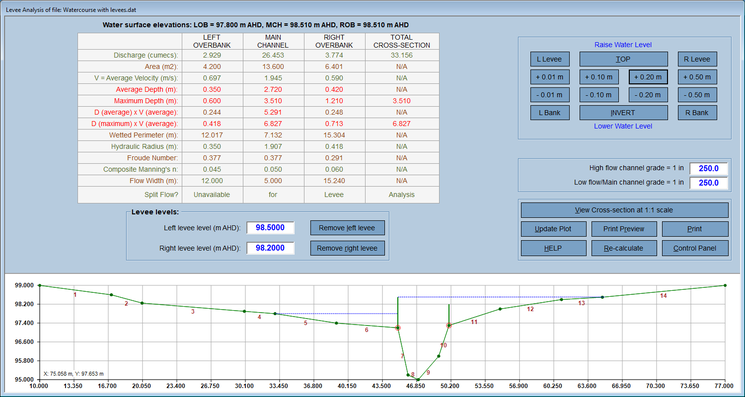Edit the High flow channel grade field

[x=708, y=168]
